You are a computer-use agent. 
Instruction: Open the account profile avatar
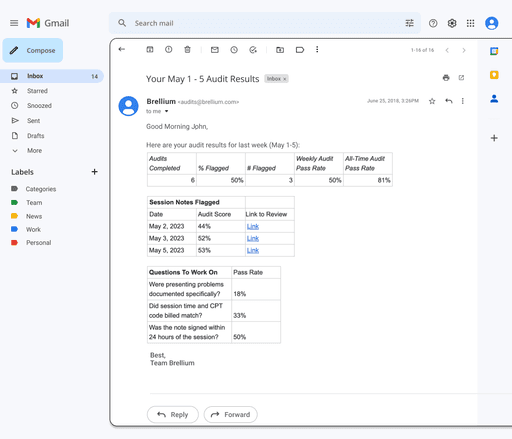point(491,23)
